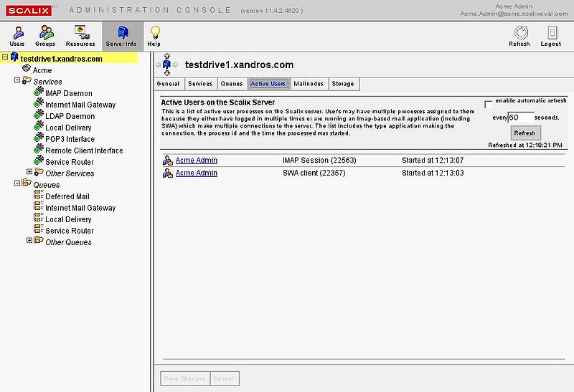The height and width of the screenshot is (392, 574).
Task: Click the Refresh icon in the top toolbar
Action: 519,33
